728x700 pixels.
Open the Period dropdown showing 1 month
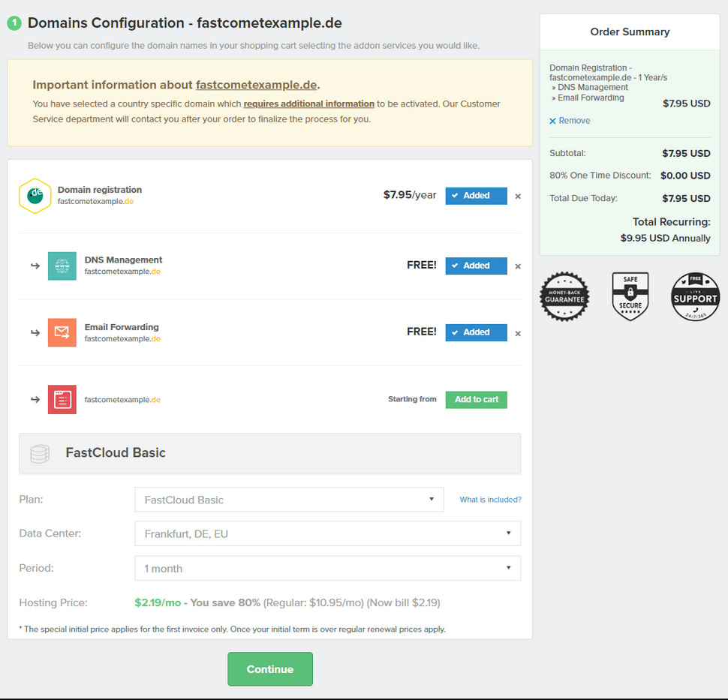(x=328, y=568)
